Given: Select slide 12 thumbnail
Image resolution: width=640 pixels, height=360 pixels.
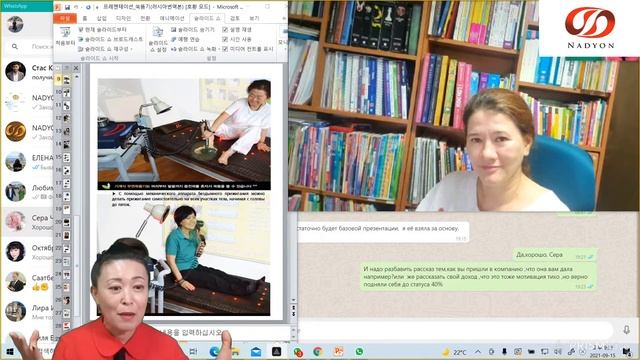Looking at the screenshot, I should click(x=66, y=118).
